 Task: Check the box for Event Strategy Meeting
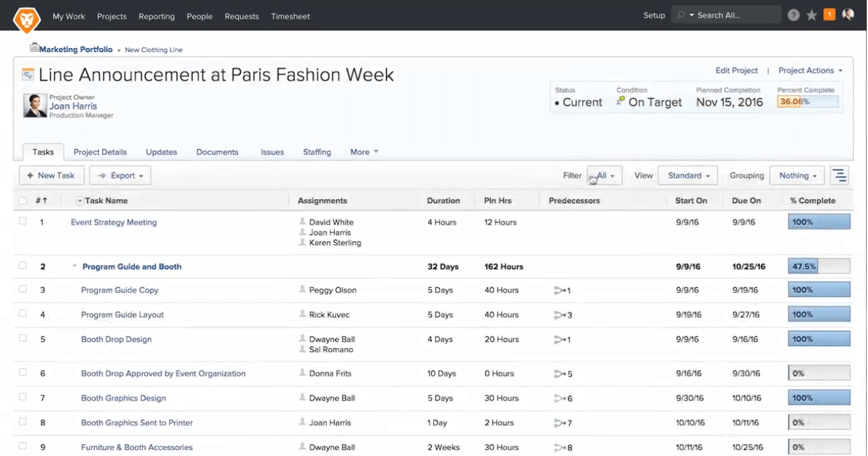(x=23, y=221)
